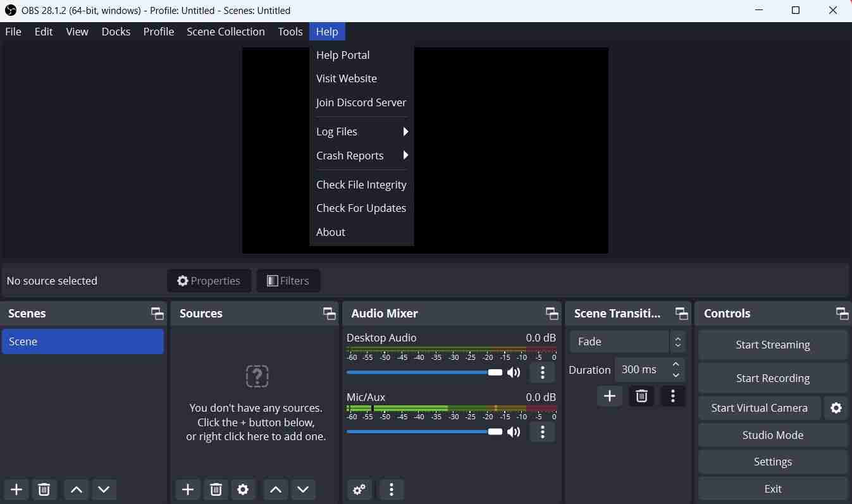Expand the Log Files submenu
852x504 pixels.
coord(361,132)
